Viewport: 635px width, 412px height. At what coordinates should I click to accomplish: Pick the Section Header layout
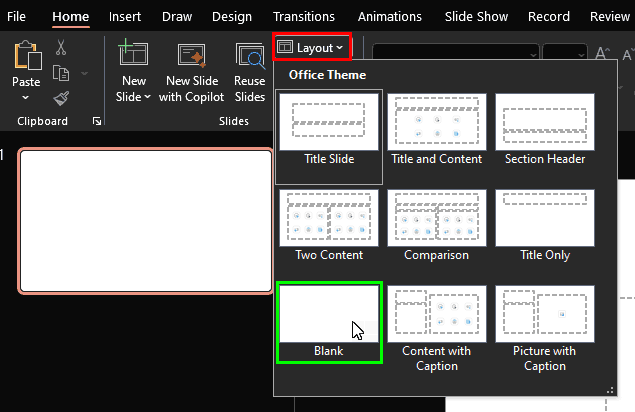tap(545, 130)
